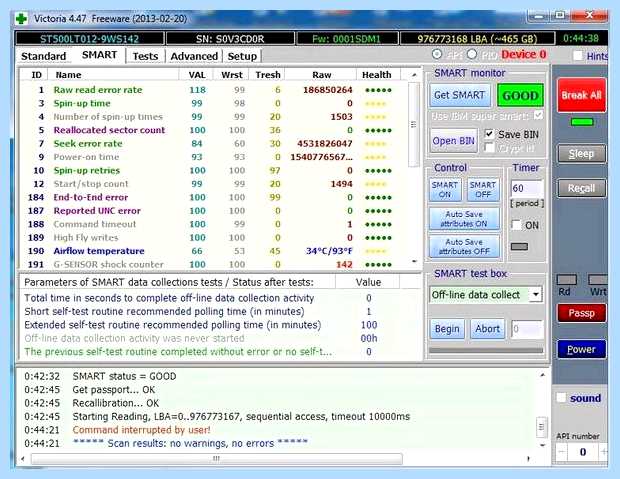Click the Command interrupted by user log line
This screenshot has height=479, width=620.
click(x=142, y=430)
